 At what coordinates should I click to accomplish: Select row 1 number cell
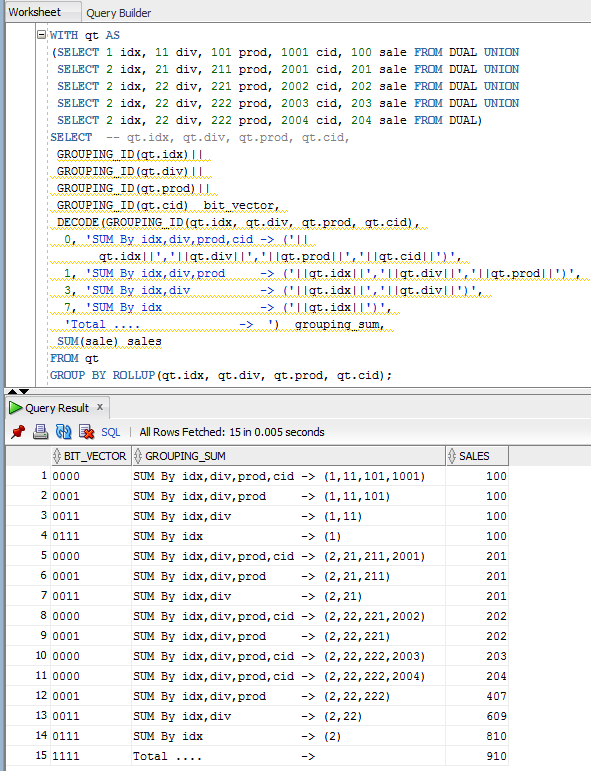point(29,476)
